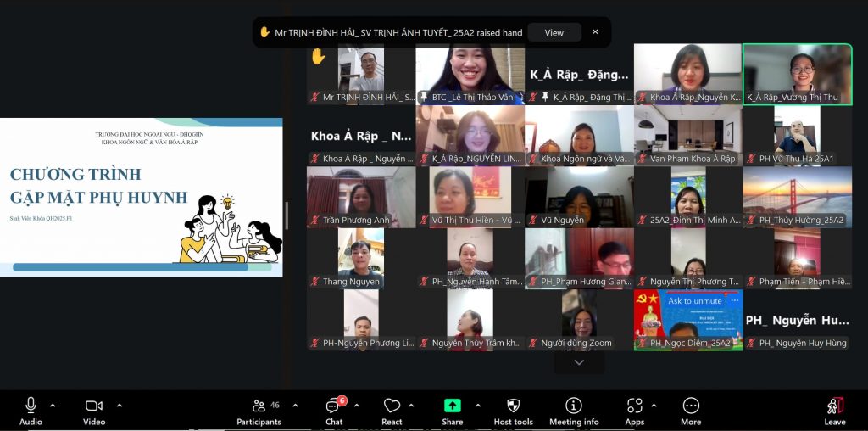Viewport: 868px width, 431px height.
Task: Select Vương Thị Thu video tile
Action: point(797,73)
